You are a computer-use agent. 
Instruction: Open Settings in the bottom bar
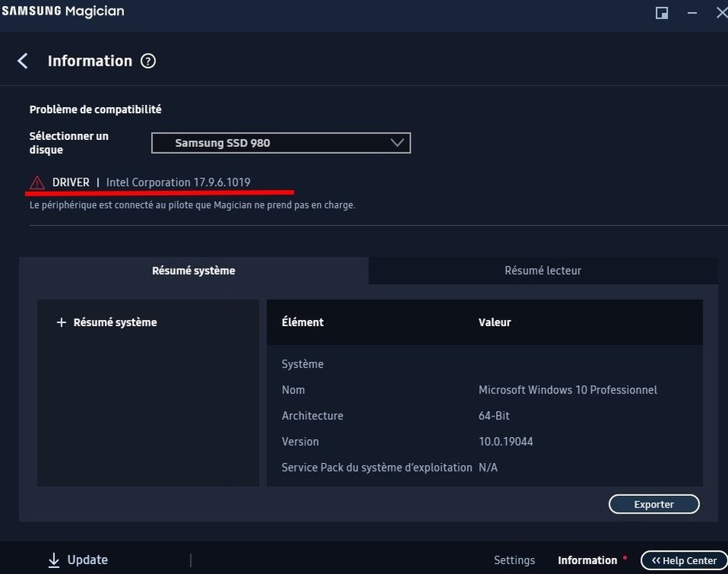[514, 560]
